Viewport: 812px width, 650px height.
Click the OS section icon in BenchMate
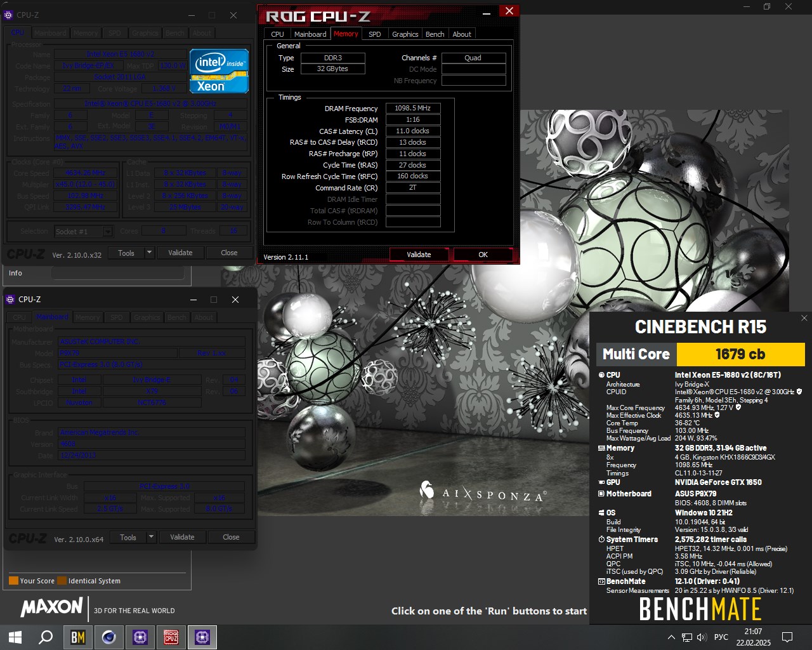click(x=601, y=513)
